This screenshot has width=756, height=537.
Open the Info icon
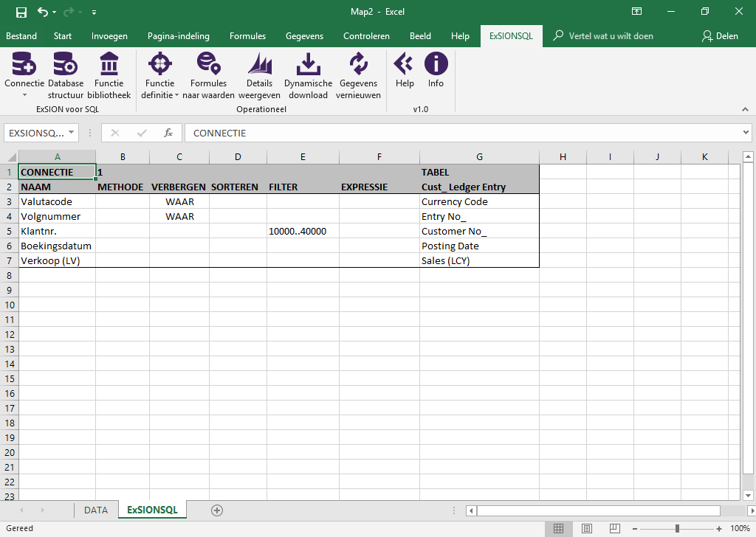click(x=436, y=63)
